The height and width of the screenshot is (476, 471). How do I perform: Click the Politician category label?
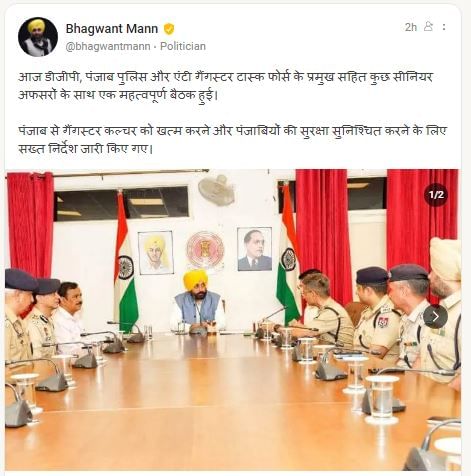(183, 46)
